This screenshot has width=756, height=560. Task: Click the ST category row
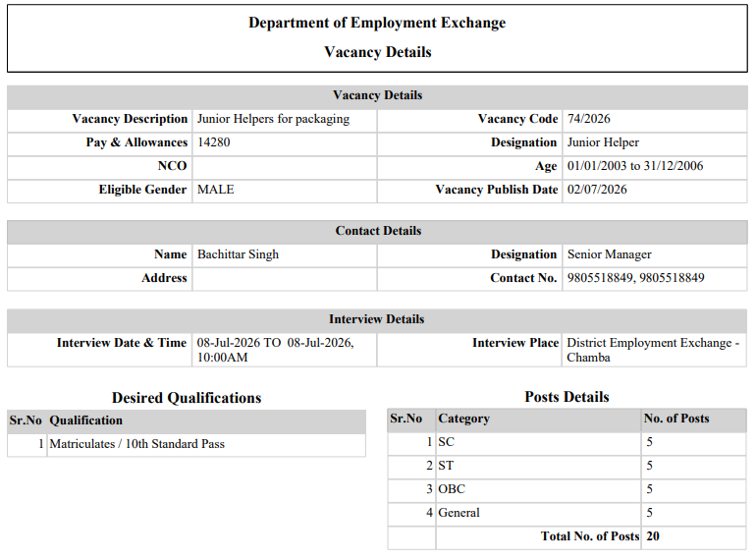click(x=567, y=466)
